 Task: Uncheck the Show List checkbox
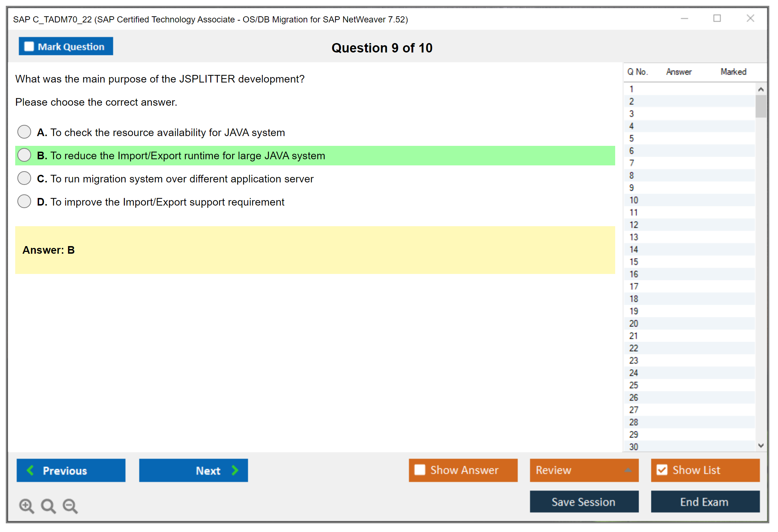662,470
